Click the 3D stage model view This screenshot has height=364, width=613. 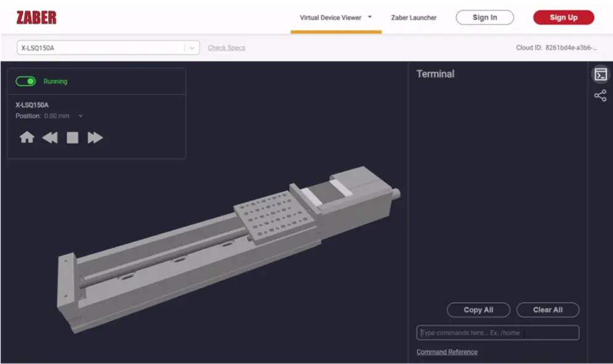[x=229, y=250]
